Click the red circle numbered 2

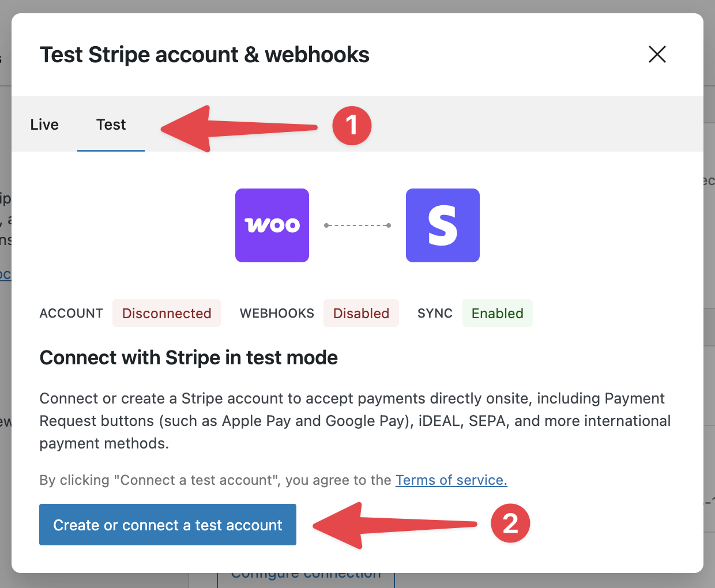[x=510, y=523]
